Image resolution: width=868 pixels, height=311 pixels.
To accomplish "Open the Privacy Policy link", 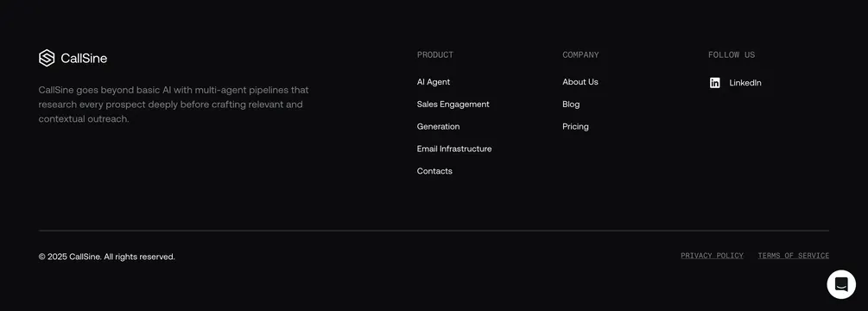I will coord(712,256).
